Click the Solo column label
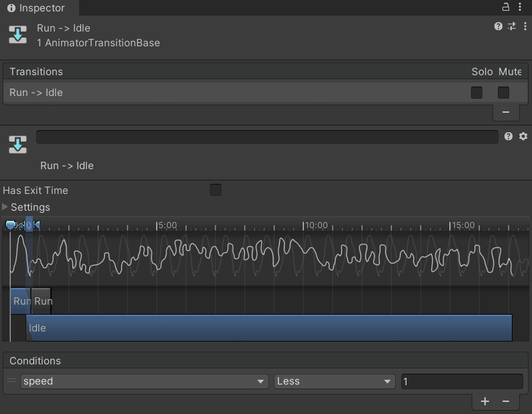Image resolution: width=532 pixels, height=414 pixels. (482, 72)
